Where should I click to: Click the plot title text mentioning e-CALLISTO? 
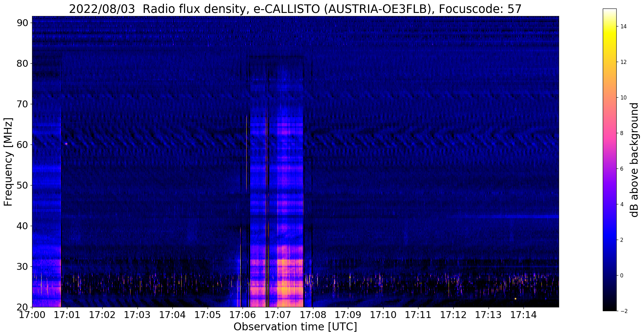295,9
